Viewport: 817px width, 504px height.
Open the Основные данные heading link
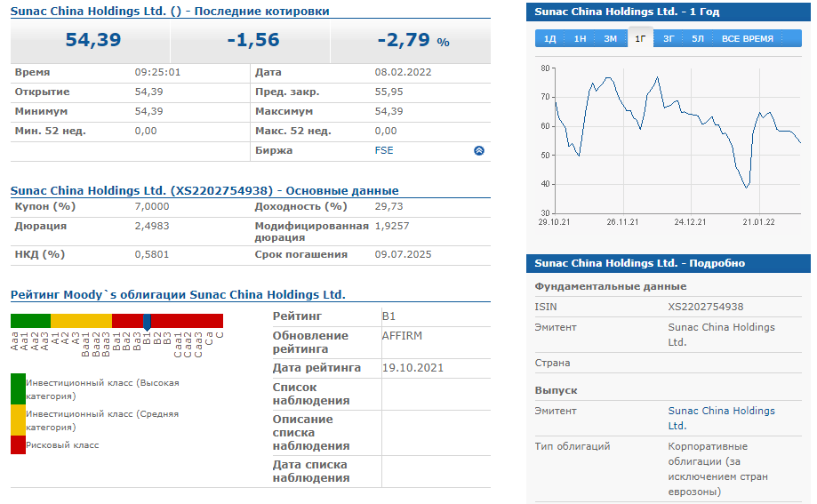[204, 190]
